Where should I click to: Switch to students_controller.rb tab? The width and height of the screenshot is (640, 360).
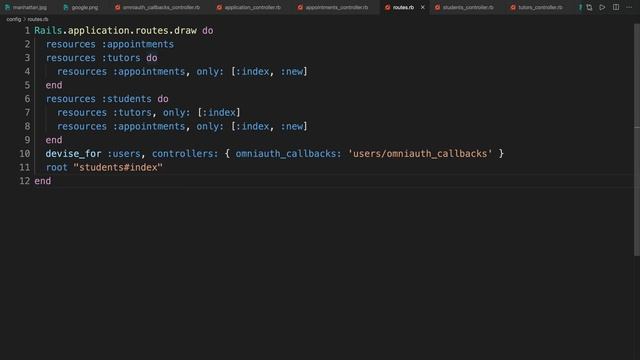[x=464, y=7]
